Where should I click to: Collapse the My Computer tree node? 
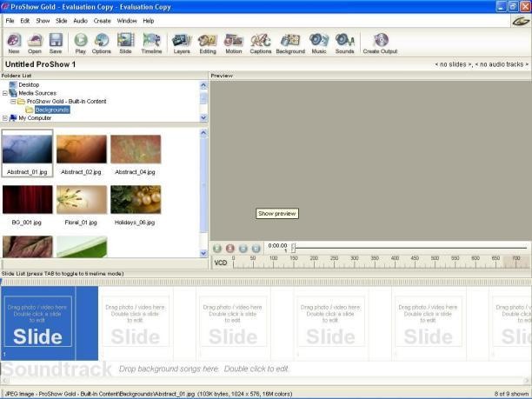click(x=4, y=118)
